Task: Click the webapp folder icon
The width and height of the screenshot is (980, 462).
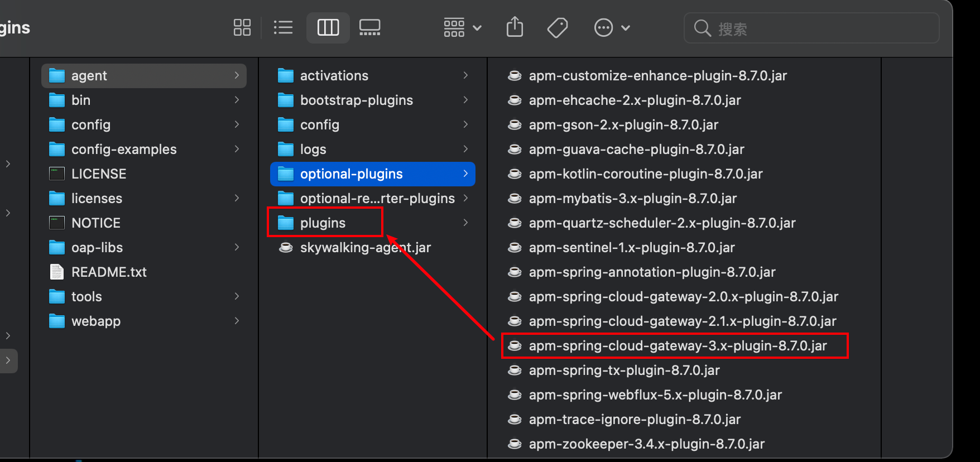Action: [x=57, y=321]
